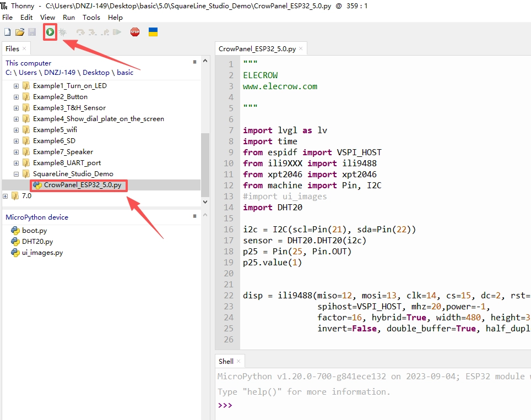Click the Save floppy disk icon

pyautogui.click(x=32, y=32)
